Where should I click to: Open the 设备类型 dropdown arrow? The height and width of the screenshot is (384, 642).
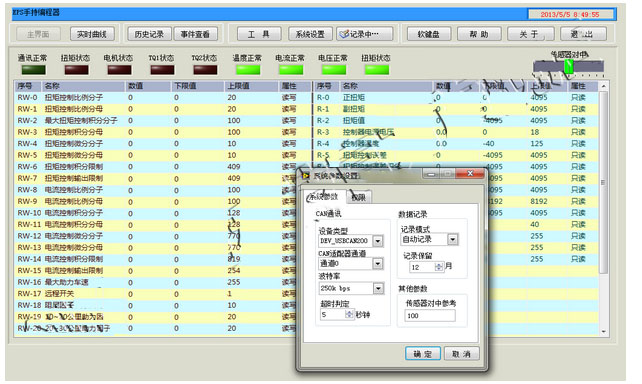378,241
